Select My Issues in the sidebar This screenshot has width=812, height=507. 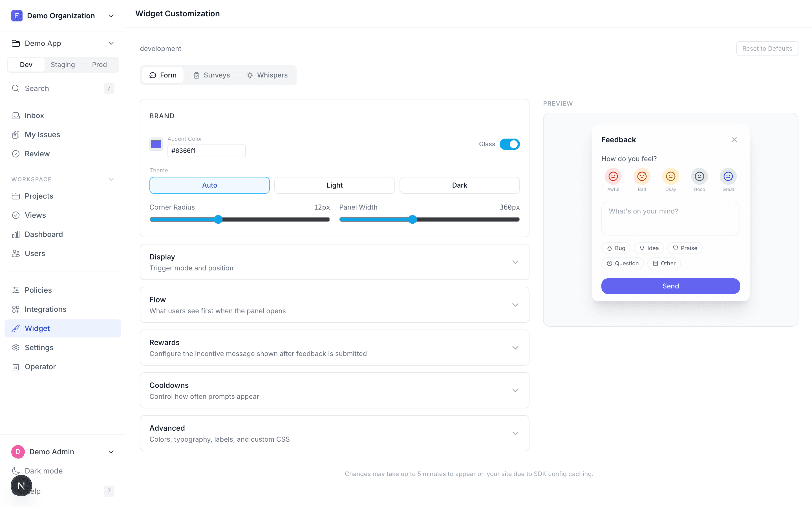pyautogui.click(x=42, y=134)
